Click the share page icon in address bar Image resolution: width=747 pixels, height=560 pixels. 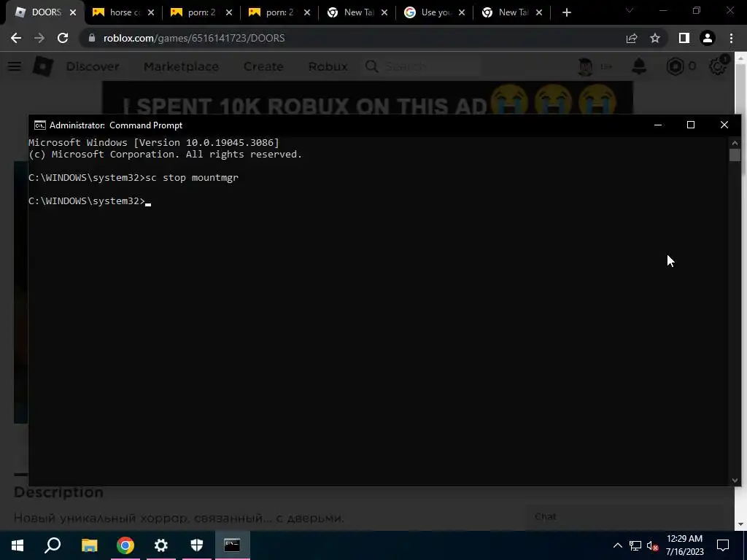632,38
